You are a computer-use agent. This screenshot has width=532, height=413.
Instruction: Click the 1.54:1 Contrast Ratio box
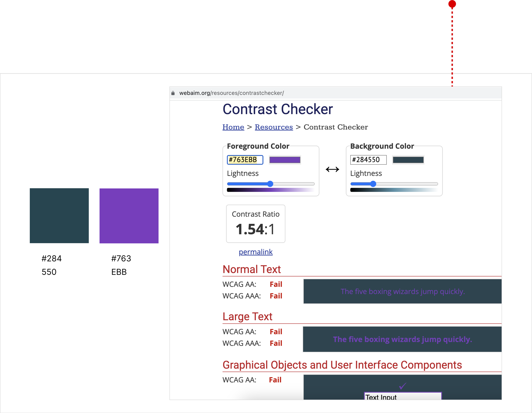point(256,224)
